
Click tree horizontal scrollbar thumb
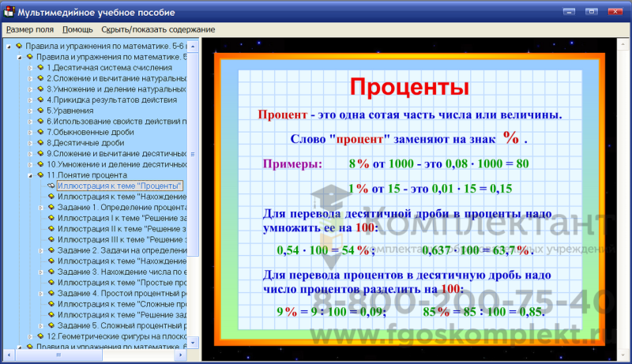click(x=58, y=355)
